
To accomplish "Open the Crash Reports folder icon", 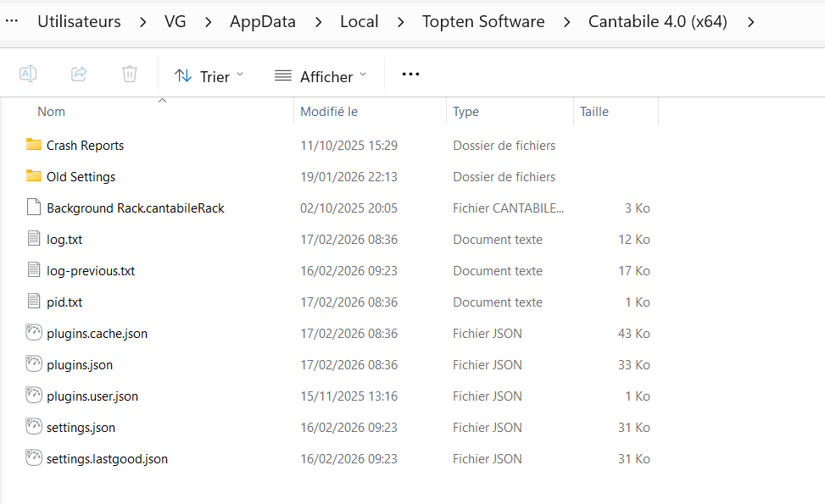I will point(34,145).
